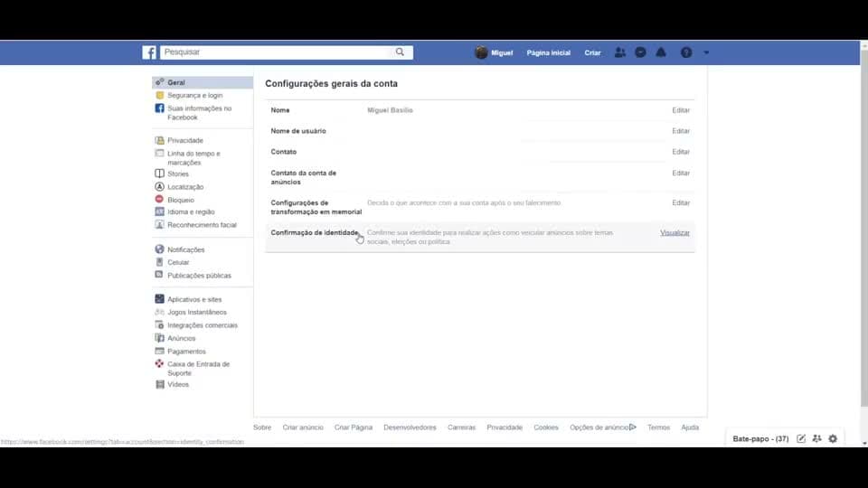This screenshot has width=868, height=488.
Task: Open the Cookies footer link
Action: click(x=546, y=427)
